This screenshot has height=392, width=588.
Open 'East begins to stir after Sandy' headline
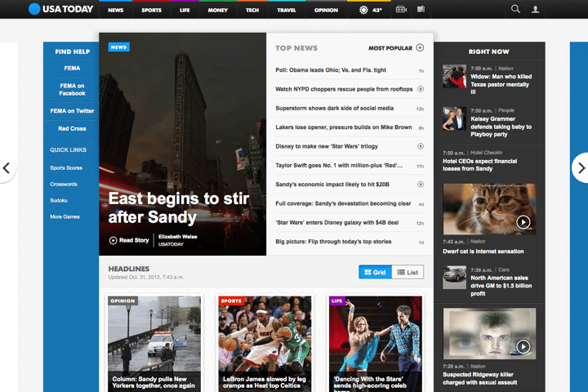[x=179, y=207]
